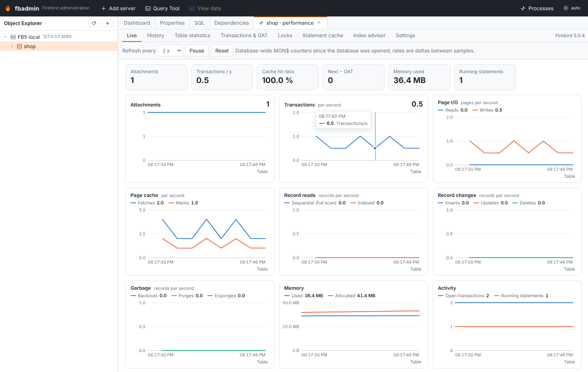Close the shop performance tab
The image size is (588, 372).
(319, 22)
